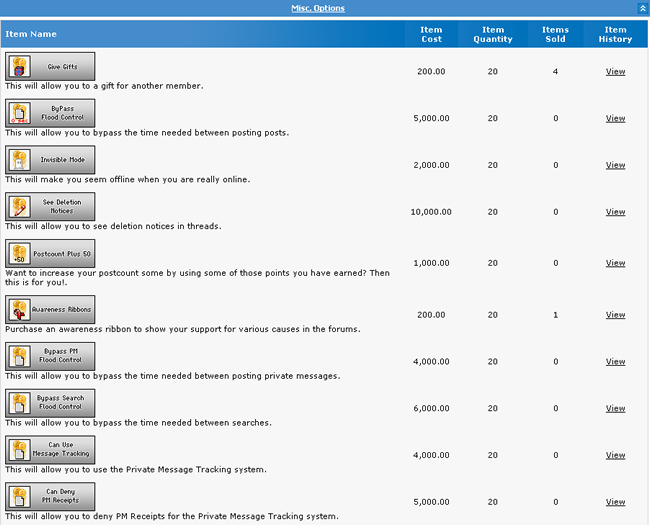Click the Give Gifts description text
Image resolution: width=650 pixels, height=525 pixels.
tap(104, 86)
